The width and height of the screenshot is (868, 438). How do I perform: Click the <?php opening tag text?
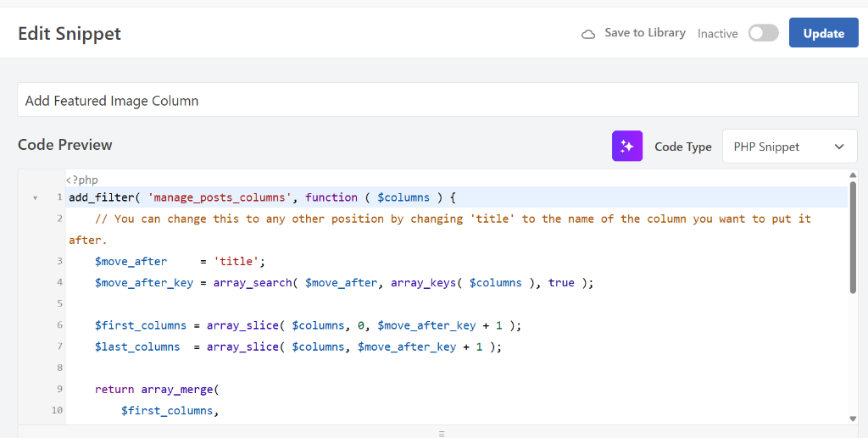[82, 180]
